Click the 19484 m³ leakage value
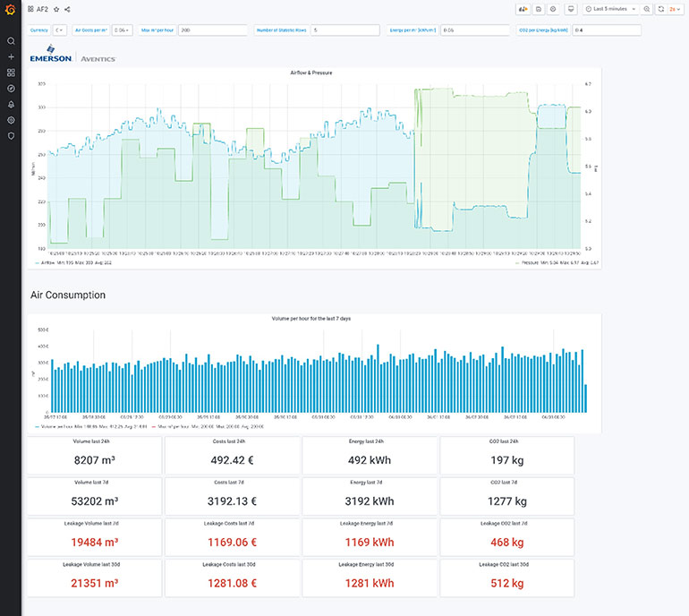The height and width of the screenshot is (616, 689). click(x=95, y=542)
